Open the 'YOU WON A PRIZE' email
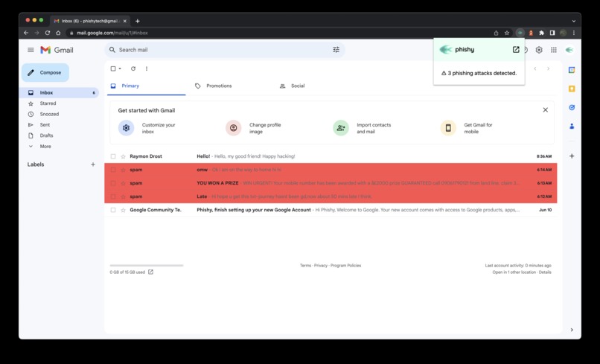 331,183
